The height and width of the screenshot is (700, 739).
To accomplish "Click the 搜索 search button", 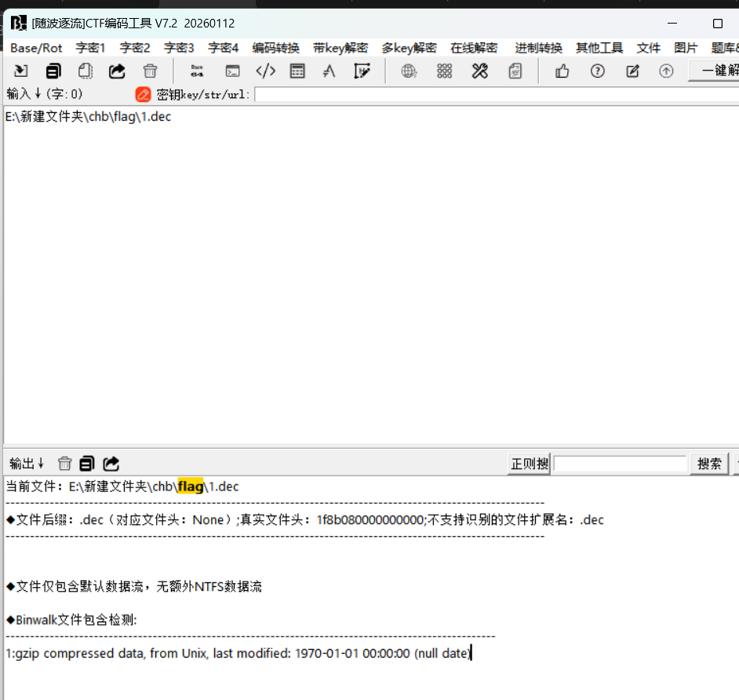I will (x=709, y=464).
